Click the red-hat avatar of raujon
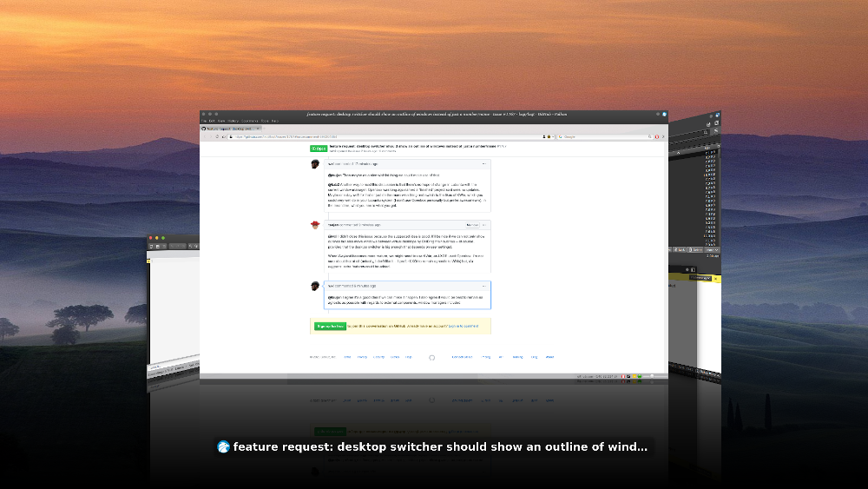The width and height of the screenshot is (868, 489). pos(315,224)
